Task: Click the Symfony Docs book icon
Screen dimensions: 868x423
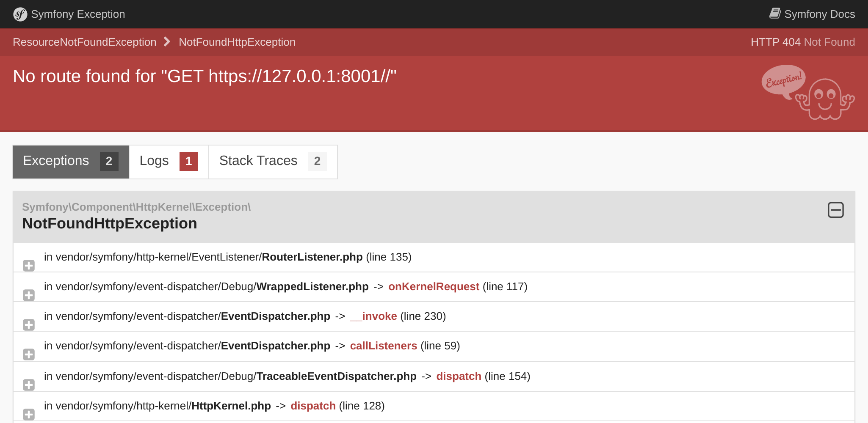Action: click(774, 14)
